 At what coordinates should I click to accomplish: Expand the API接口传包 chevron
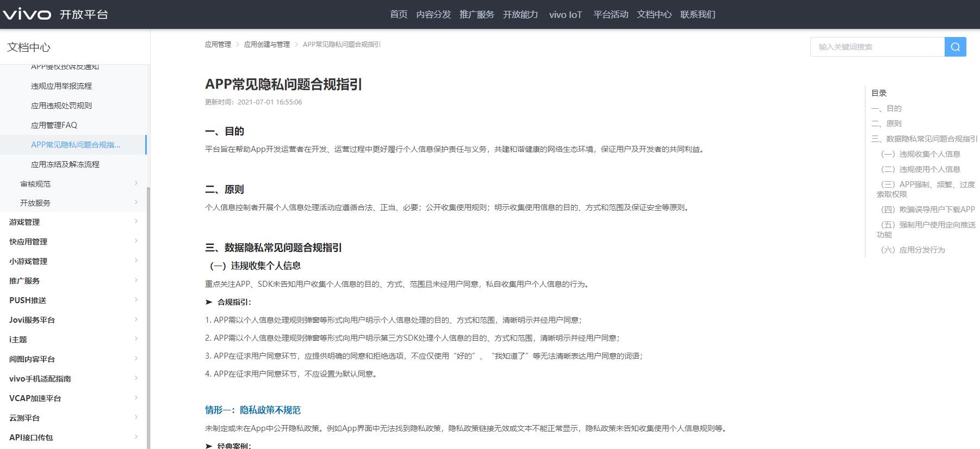pos(136,437)
